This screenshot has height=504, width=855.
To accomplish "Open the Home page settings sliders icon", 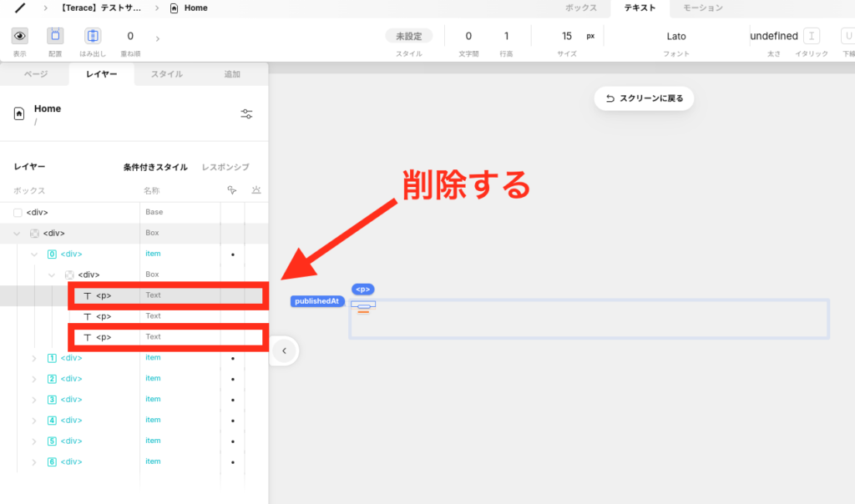I will (246, 113).
